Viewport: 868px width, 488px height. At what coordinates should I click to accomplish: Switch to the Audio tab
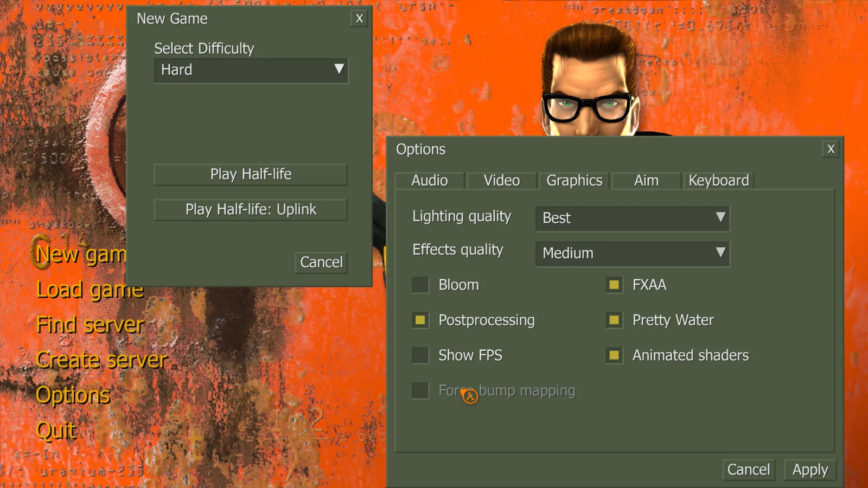click(x=430, y=181)
